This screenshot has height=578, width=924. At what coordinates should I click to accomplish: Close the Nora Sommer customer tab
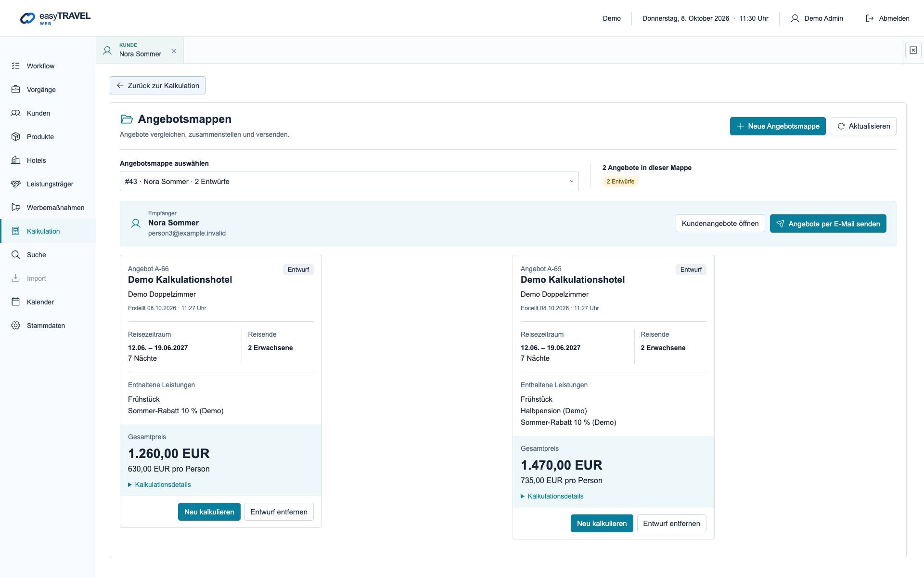pyautogui.click(x=174, y=51)
